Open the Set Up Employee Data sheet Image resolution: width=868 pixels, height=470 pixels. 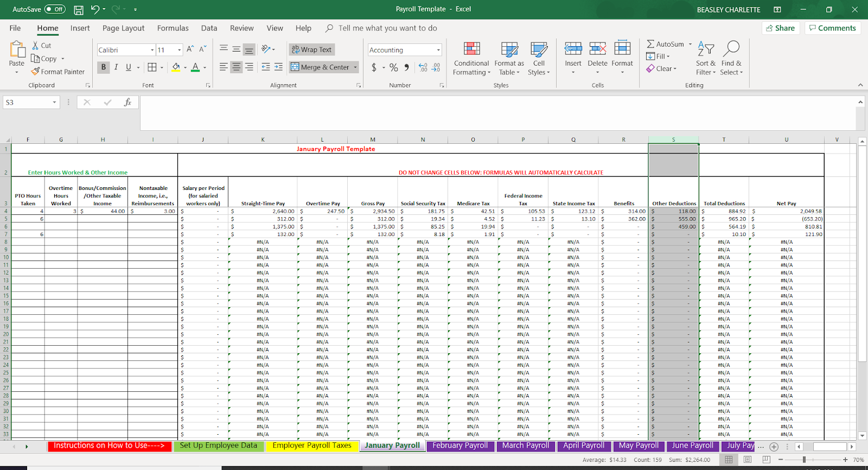pyautogui.click(x=219, y=446)
